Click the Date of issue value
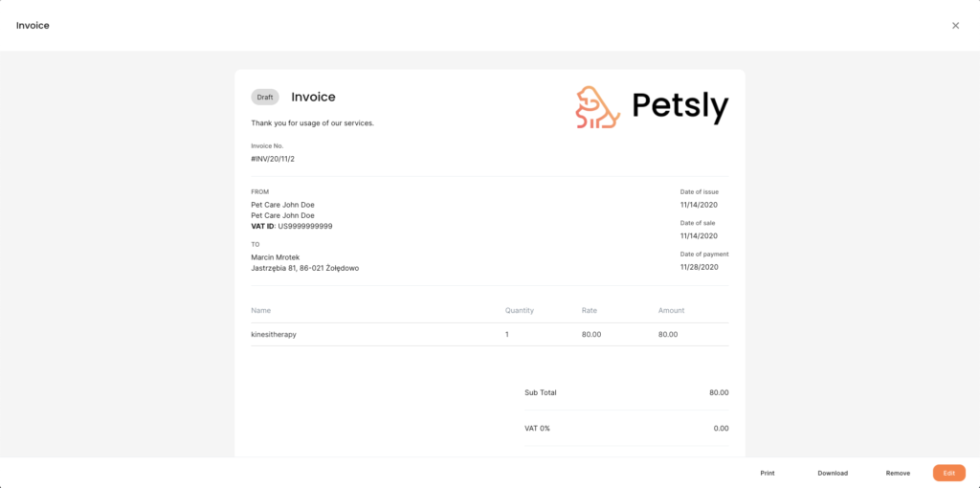Screen dimensions: 980x488 [700, 205]
